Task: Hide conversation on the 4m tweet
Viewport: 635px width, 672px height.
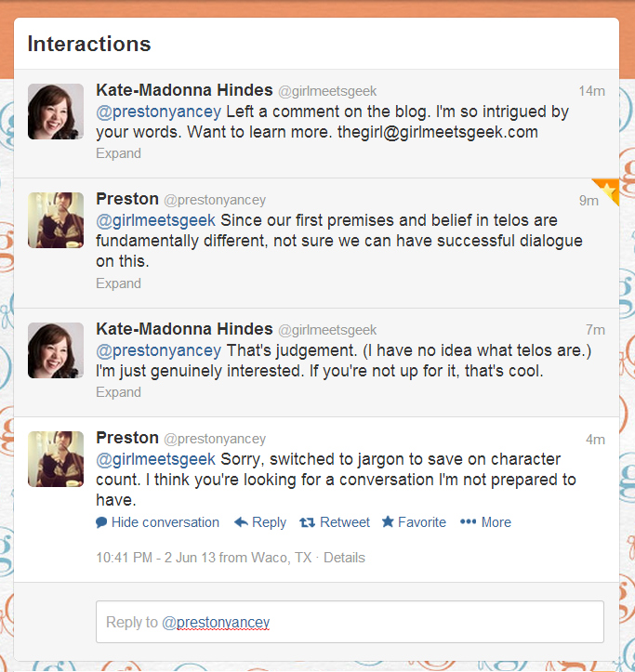Action: pyautogui.click(x=158, y=522)
